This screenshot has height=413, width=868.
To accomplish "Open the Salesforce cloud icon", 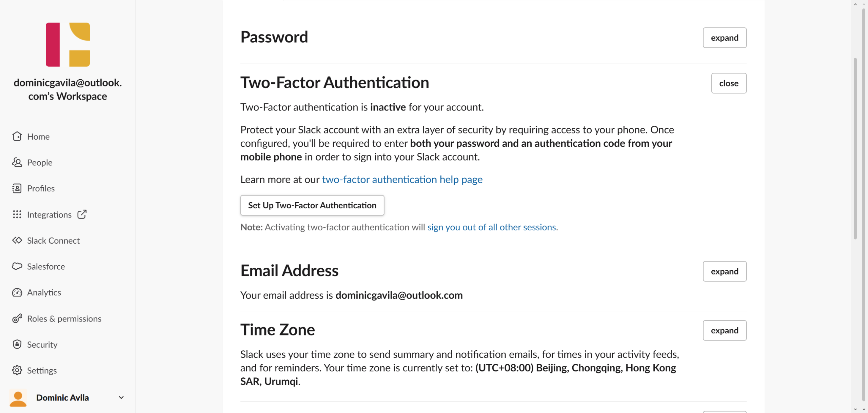I will click(17, 266).
